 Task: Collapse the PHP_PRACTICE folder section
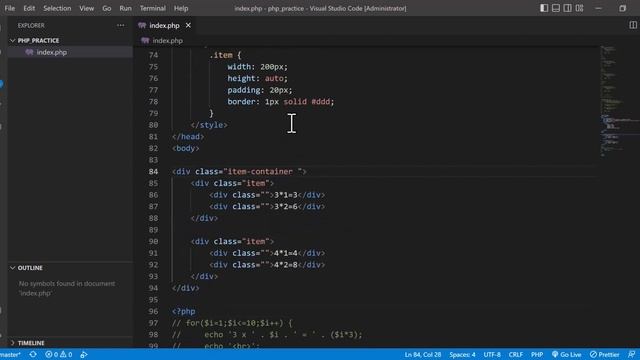pyautogui.click(x=38, y=40)
